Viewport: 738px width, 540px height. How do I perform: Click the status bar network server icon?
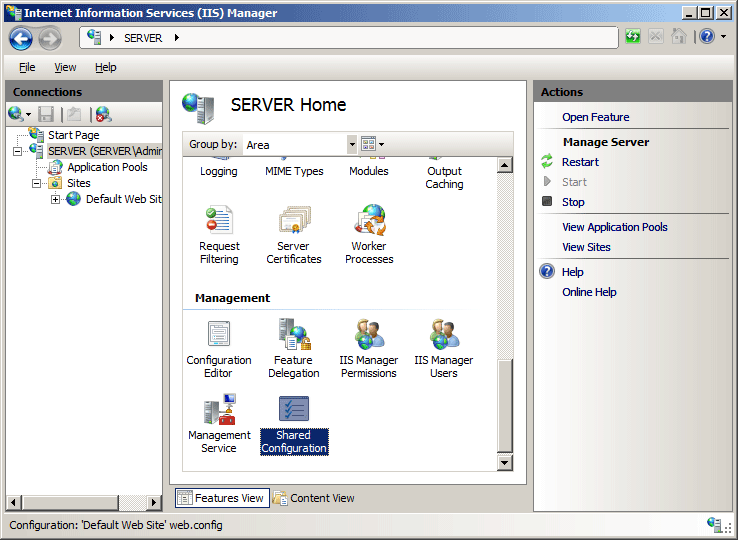pos(714,524)
